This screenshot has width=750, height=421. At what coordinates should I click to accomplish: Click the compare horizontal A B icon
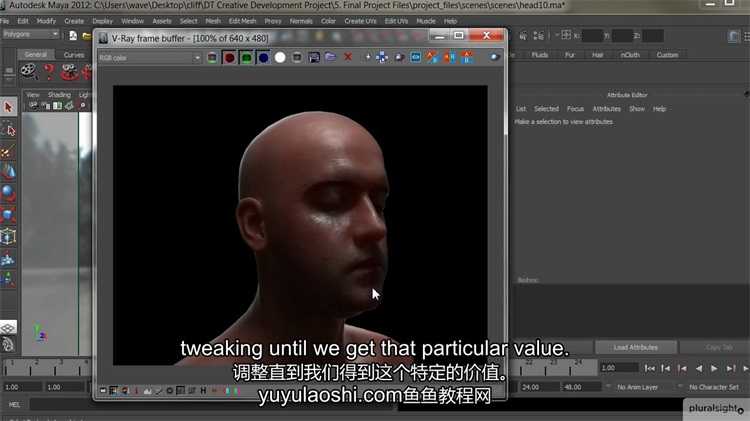click(450, 58)
